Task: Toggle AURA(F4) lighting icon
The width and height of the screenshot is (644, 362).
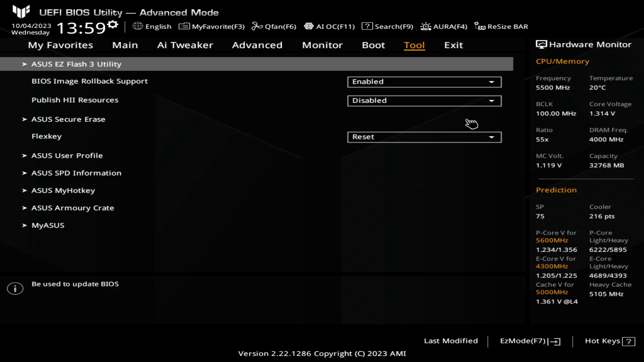Action: [426, 26]
